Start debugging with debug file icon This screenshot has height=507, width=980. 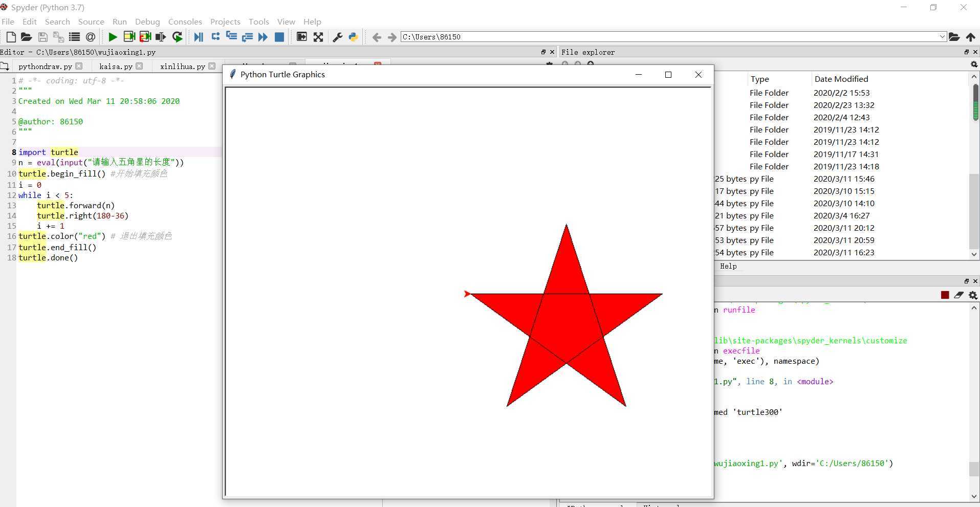pos(199,37)
